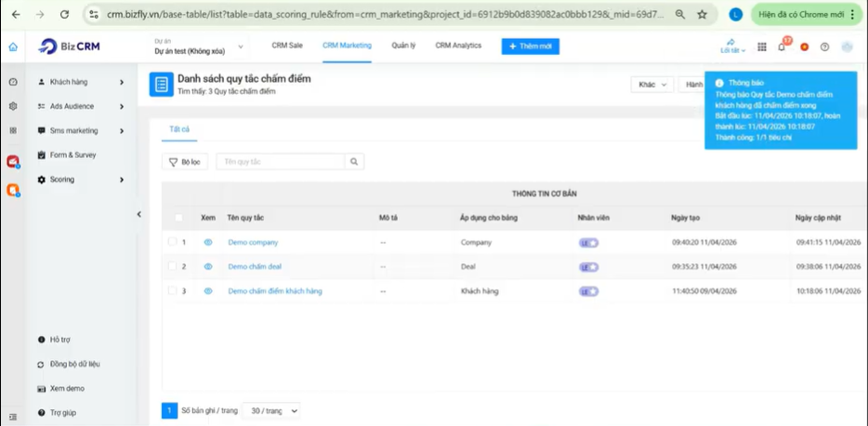Image resolution: width=868 pixels, height=426 pixels.
Task: Tick the checkbox for row 3 Demo chấm điểm khách hàng
Action: 172,290
